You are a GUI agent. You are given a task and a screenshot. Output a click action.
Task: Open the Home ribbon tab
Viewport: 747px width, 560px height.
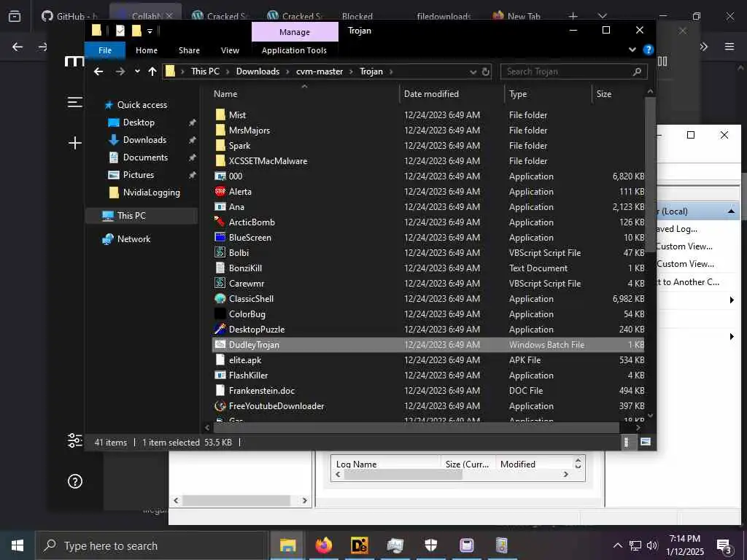tap(146, 50)
